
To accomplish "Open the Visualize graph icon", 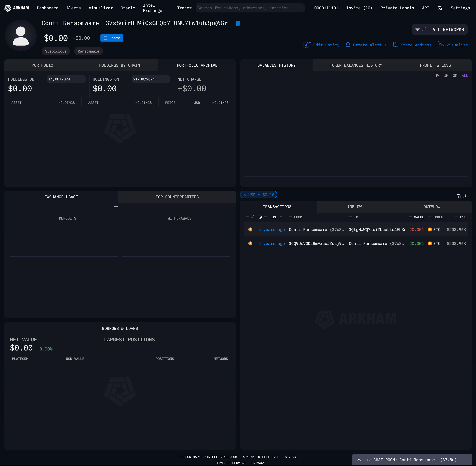I will pyautogui.click(x=441, y=45).
